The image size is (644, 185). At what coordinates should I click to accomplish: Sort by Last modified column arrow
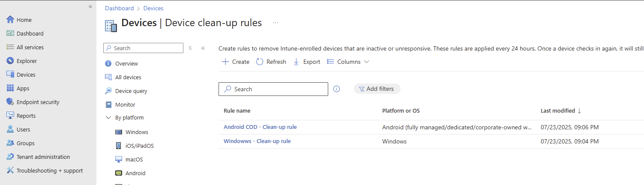point(580,110)
